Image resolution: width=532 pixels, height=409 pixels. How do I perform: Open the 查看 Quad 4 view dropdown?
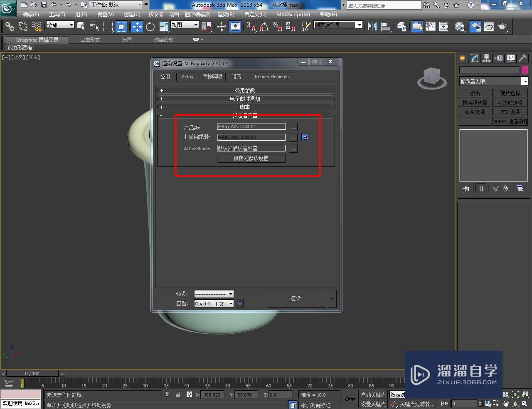click(x=214, y=304)
